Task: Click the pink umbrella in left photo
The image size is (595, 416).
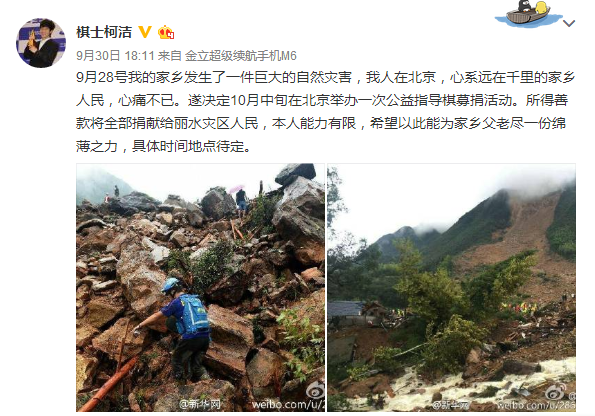Action: coord(236,188)
